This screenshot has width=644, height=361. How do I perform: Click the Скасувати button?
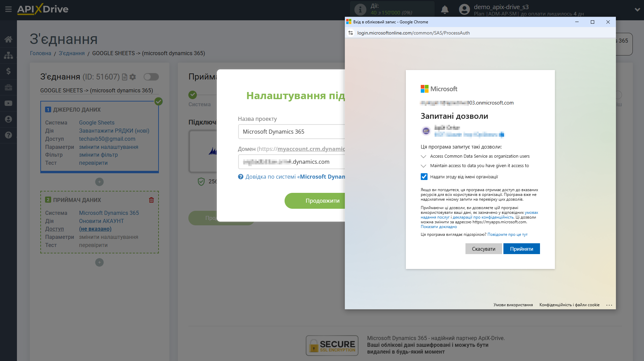pyautogui.click(x=483, y=249)
